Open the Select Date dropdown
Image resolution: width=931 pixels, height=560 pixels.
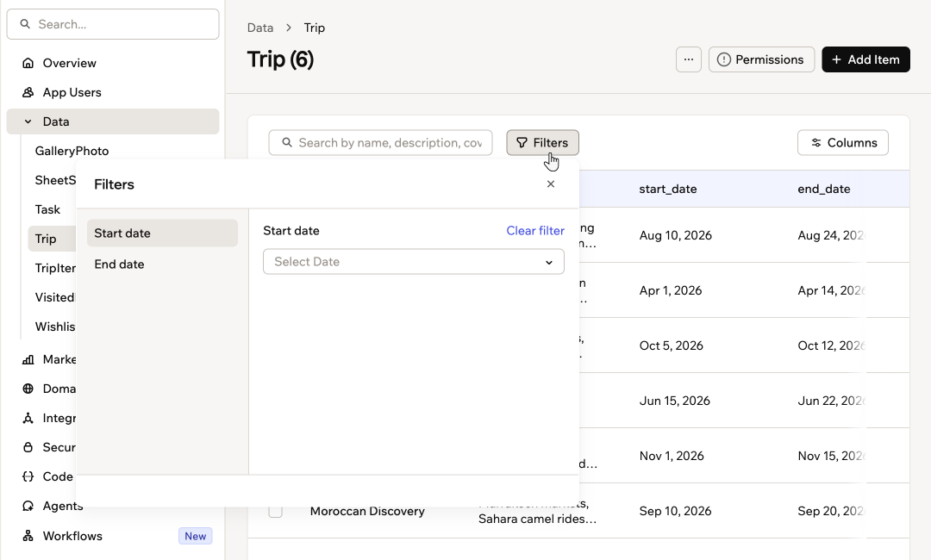[x=413, y=262]
